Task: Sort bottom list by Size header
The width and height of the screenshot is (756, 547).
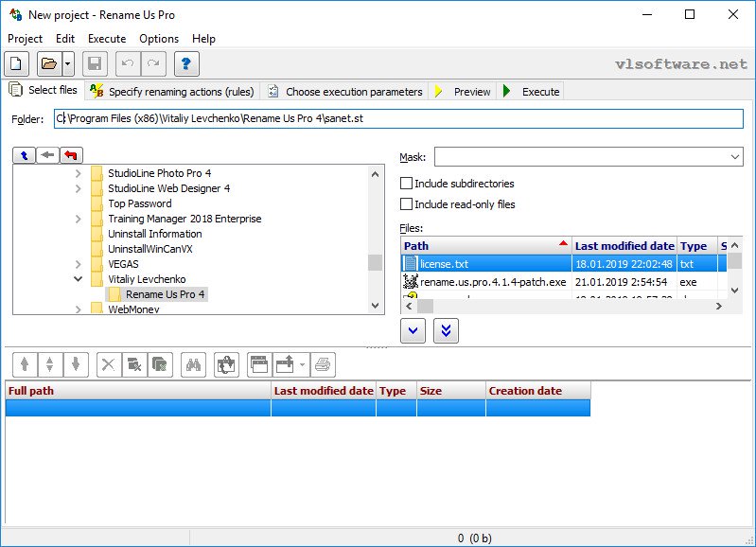Action: [x=450, y=391]
